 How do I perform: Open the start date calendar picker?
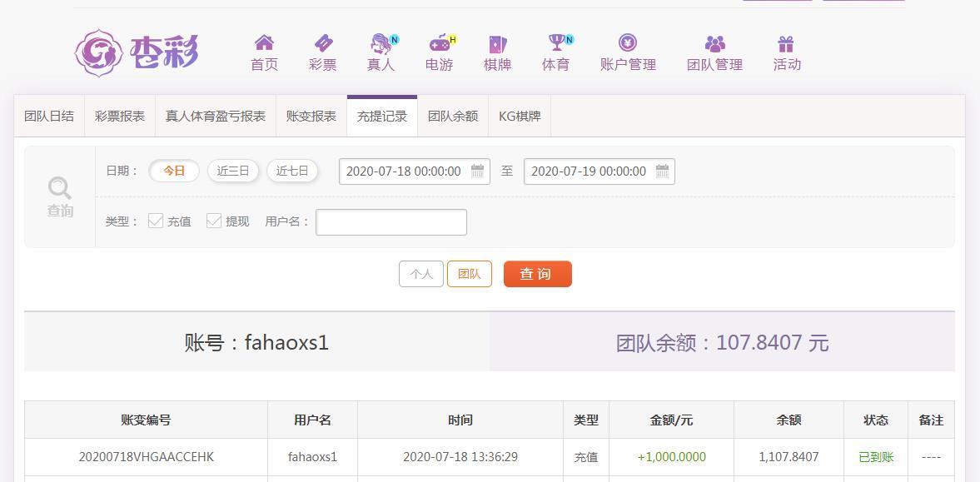click(x=477, y=171)
